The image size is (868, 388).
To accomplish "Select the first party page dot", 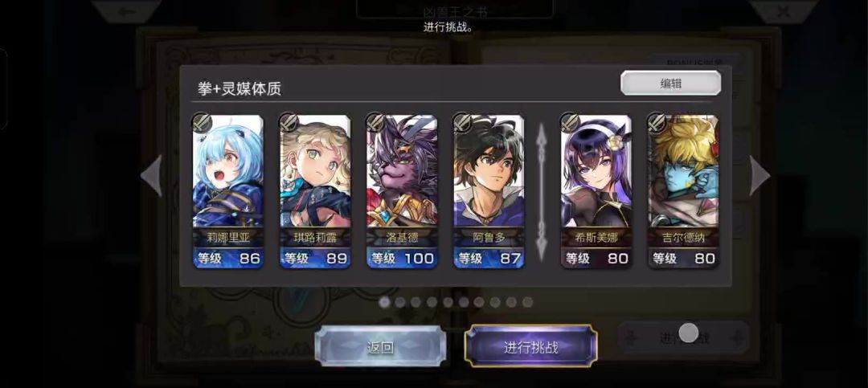I will click(384, 302).
